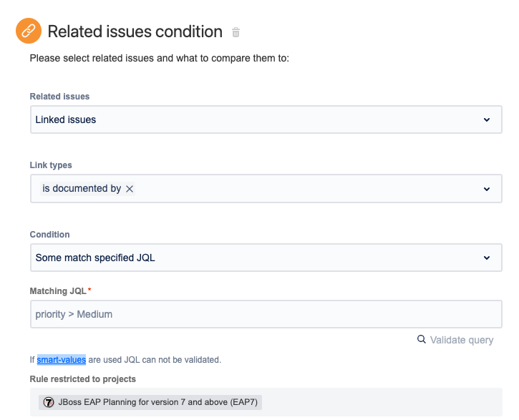This screenshot has height=420, width=519.
Task: Click the "Related issues condition" heading
Action: pyautogui.click(x=135, y=31)
